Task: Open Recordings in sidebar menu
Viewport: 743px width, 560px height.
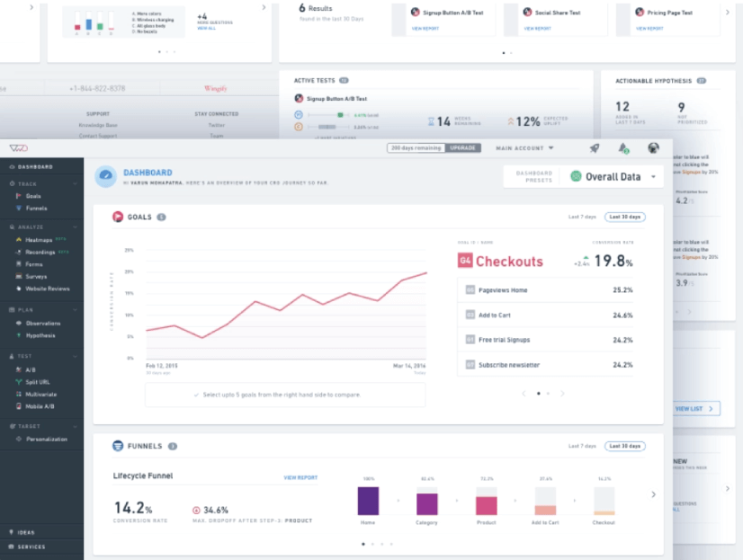Action: [x=40, y=253]
